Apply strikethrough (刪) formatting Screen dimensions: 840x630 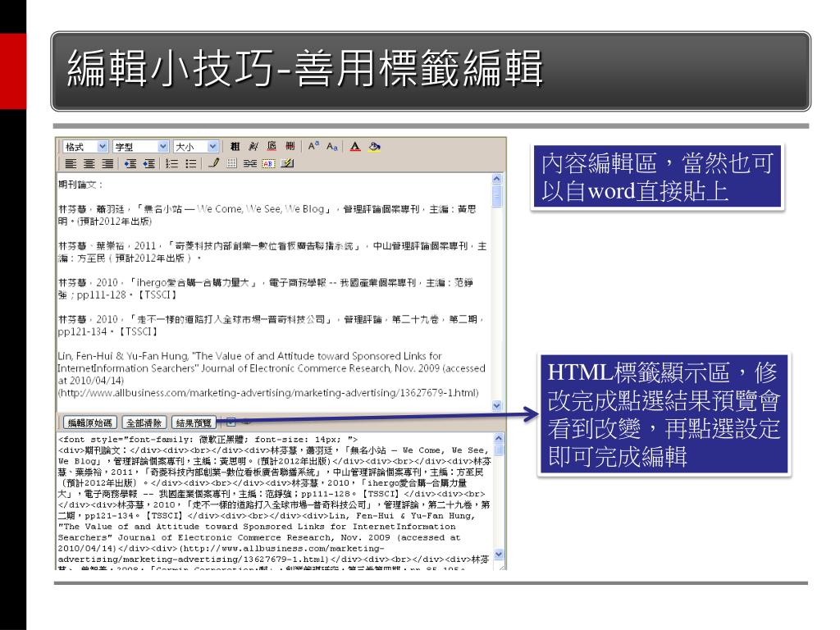[x=290, y=146]
